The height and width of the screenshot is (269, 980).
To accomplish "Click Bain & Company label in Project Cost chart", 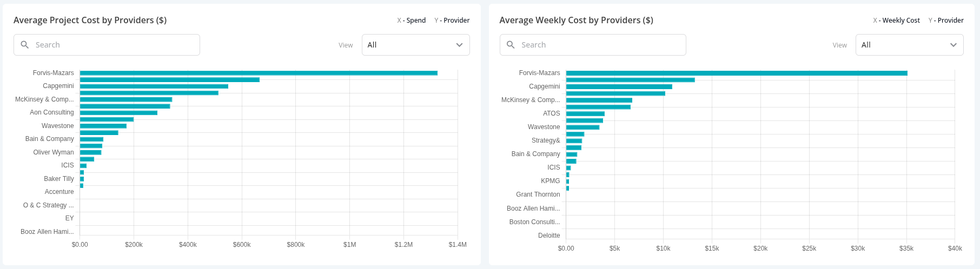I will coord(49,139).
